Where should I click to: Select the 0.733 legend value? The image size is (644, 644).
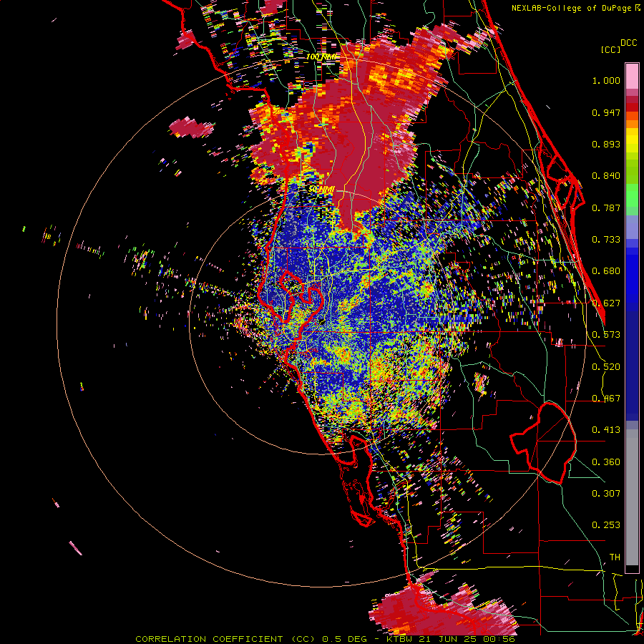coord(606,240)
